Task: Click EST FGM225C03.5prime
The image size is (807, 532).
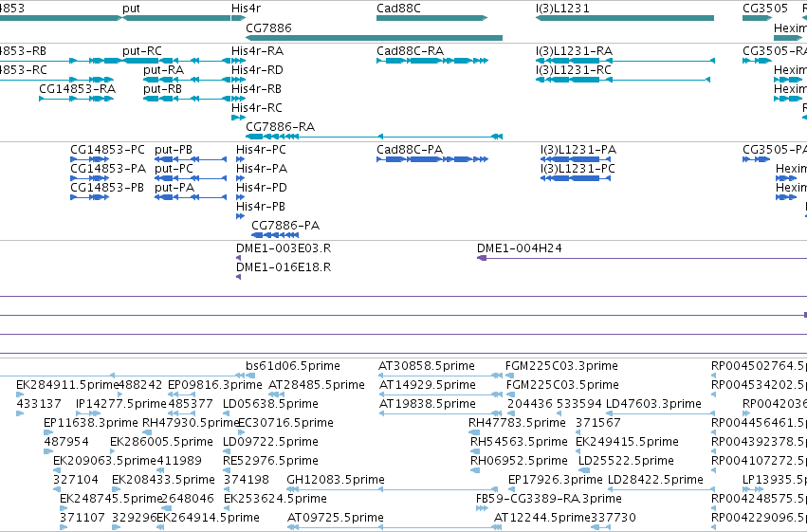Action: pyautogui.click(x=510, y=394)
